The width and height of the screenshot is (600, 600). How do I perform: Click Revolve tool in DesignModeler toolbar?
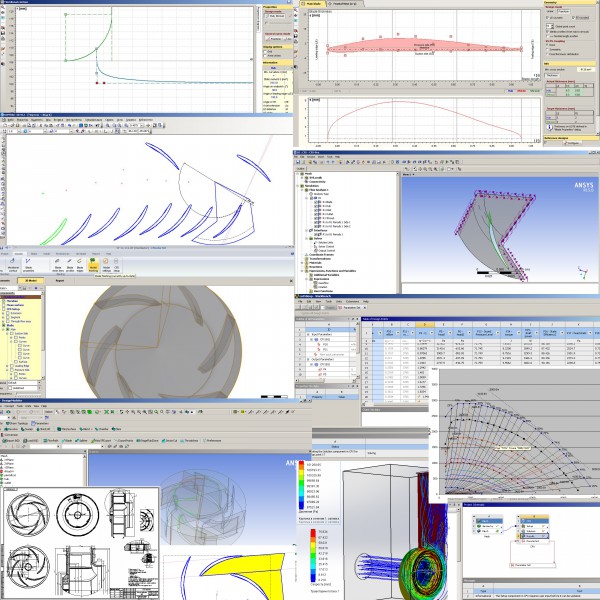11,429
